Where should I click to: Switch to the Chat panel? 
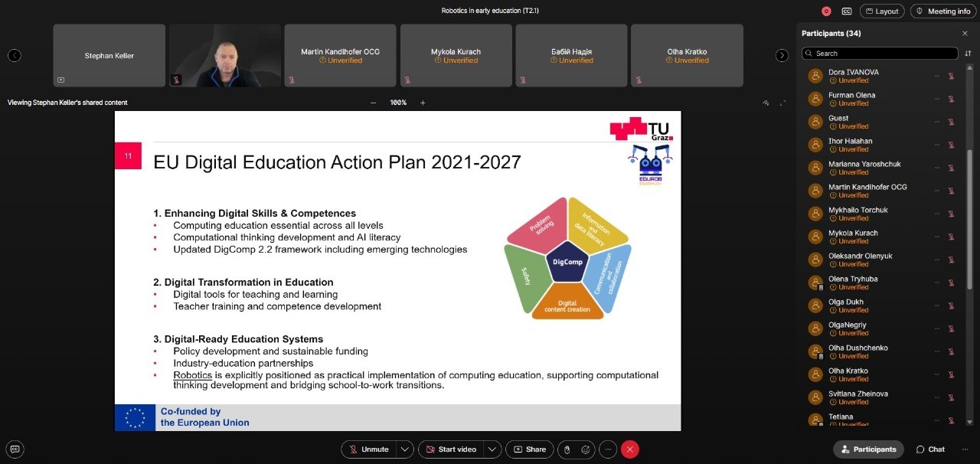pos(930,449)
